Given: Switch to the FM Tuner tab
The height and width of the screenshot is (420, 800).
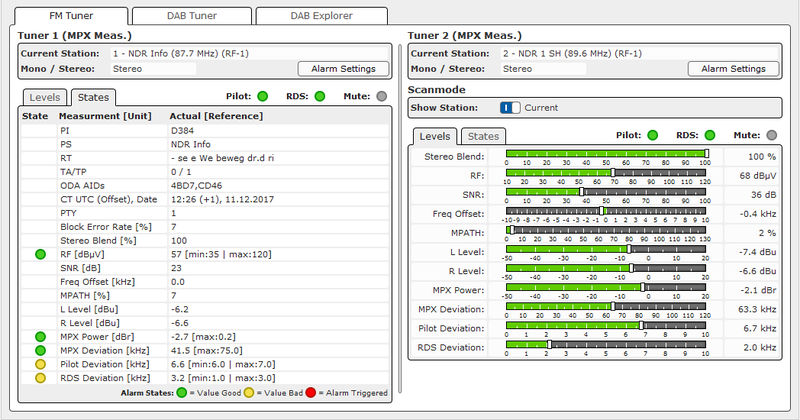Looking at the screenshot, I should [x=71, y=16].
